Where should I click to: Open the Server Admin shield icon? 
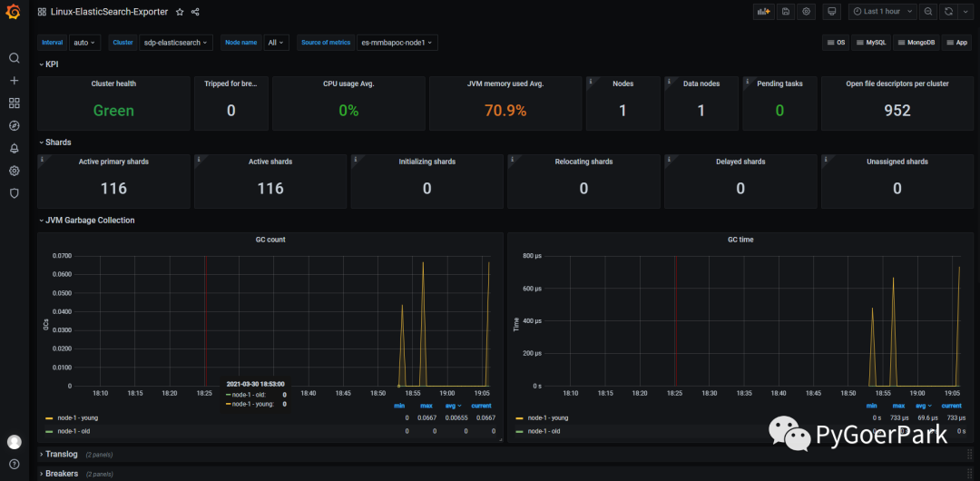(x=14, y=193)
